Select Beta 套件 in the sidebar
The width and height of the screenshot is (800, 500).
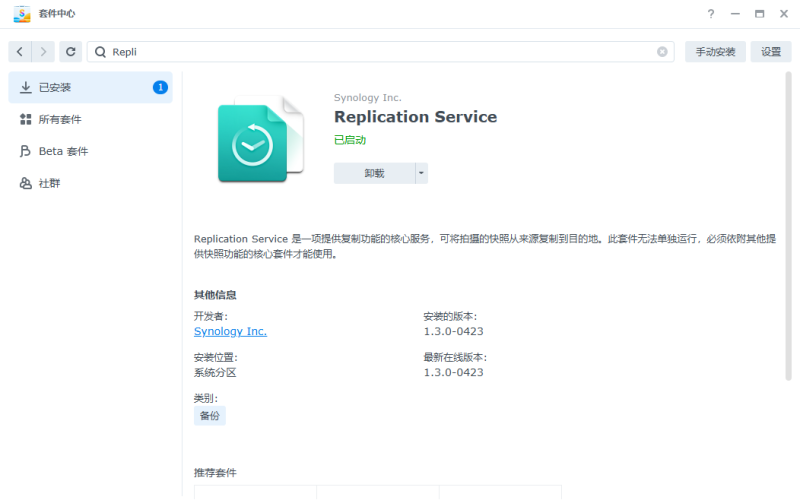pos(90,151)
